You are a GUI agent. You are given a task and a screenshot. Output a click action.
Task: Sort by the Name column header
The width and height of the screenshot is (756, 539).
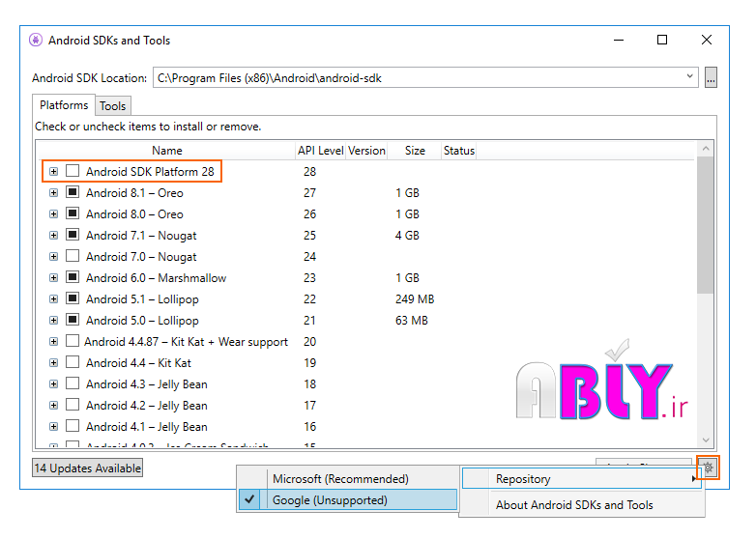tap(167, 151)
